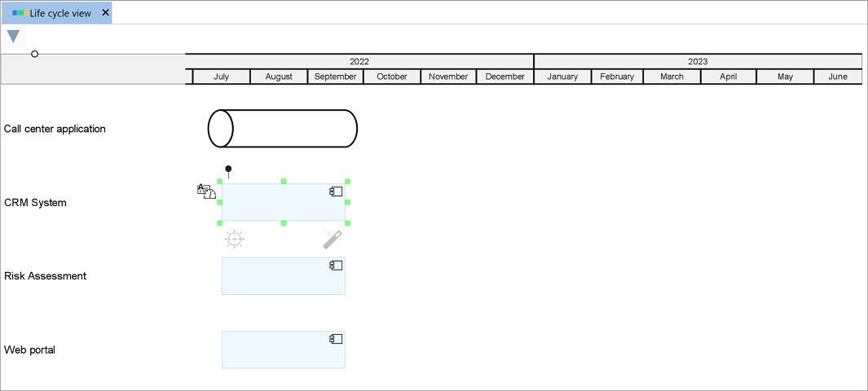Close the Life cycle view tab

click(x=105, y=13)
